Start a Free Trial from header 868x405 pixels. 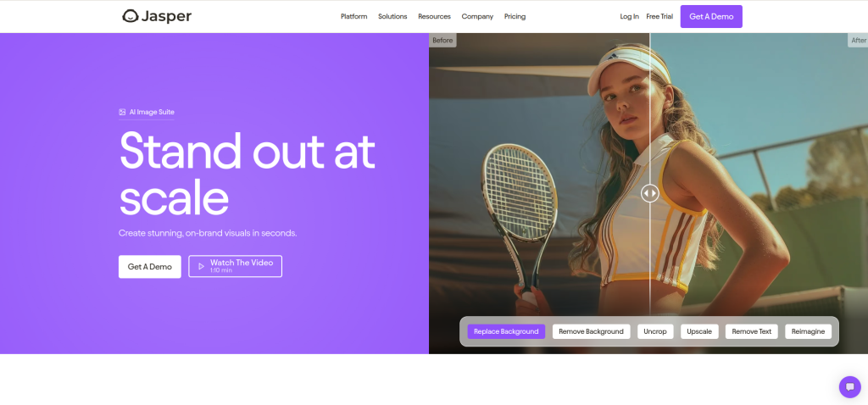point(659,17)
